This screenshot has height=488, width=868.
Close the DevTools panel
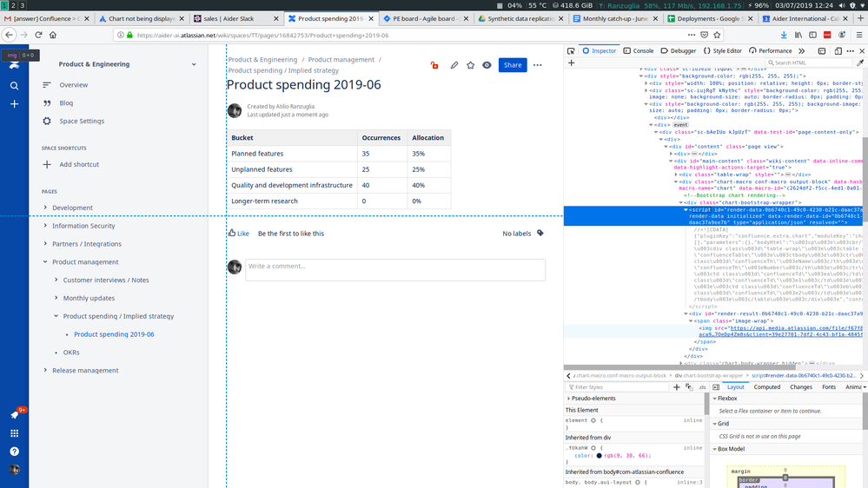tap(862, 51)
